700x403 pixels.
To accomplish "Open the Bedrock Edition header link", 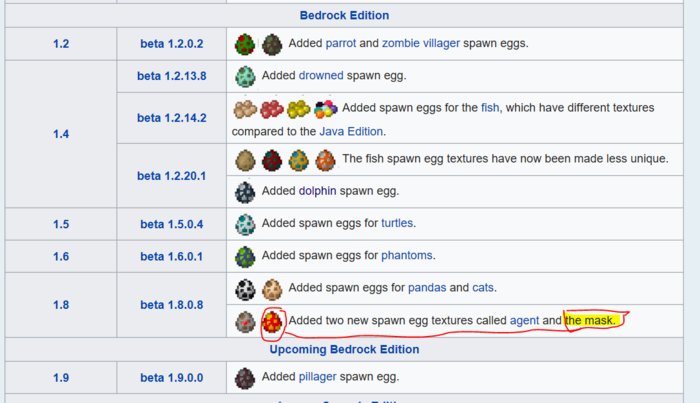I will (344, 15).
